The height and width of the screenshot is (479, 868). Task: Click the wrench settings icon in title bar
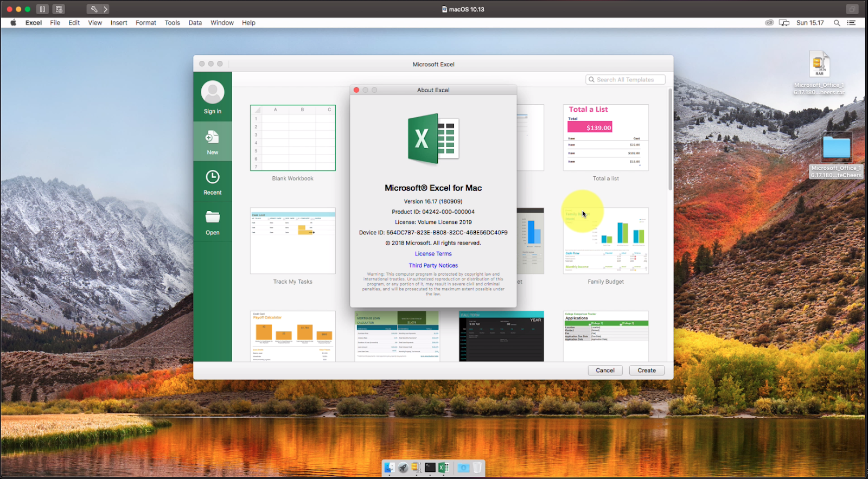[x=94, y=9]
